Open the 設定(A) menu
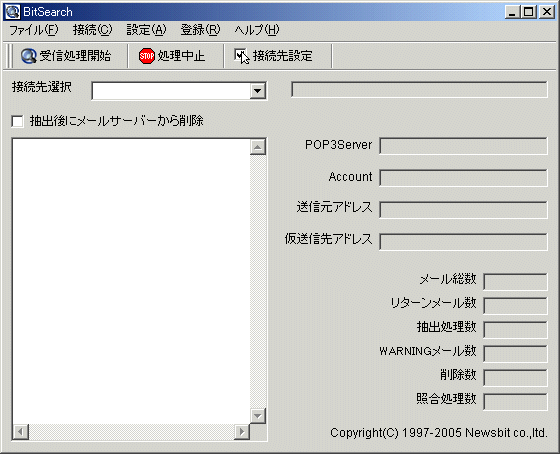This screenshot has height=454, width=560. point(146,30)
